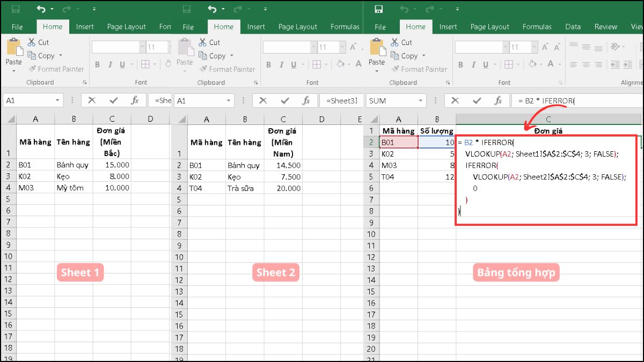The image size is (644, 362).
Task: Confirm formula entry with the checkmark button
Action: (x=477, y=101)
